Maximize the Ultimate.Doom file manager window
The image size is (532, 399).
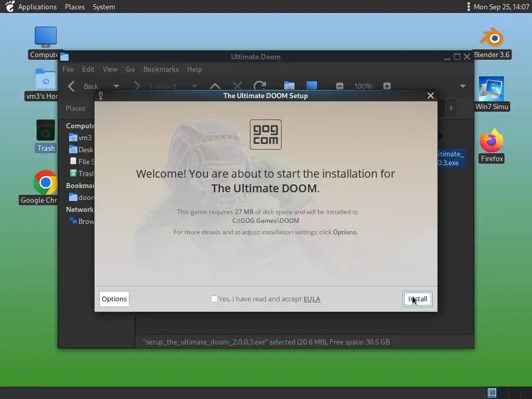(x=457, y=57)
